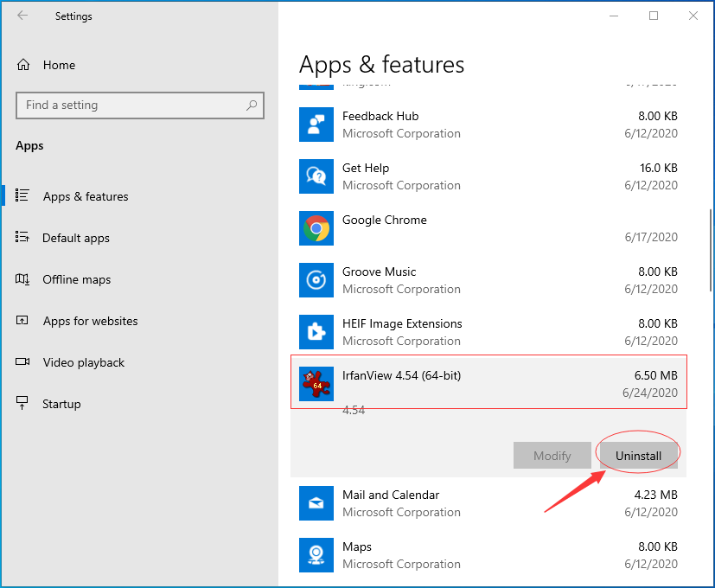The height and width of the screenshot is (588, 715).
Task: Click the 16.0 KB size value
Action: (659, 168)
